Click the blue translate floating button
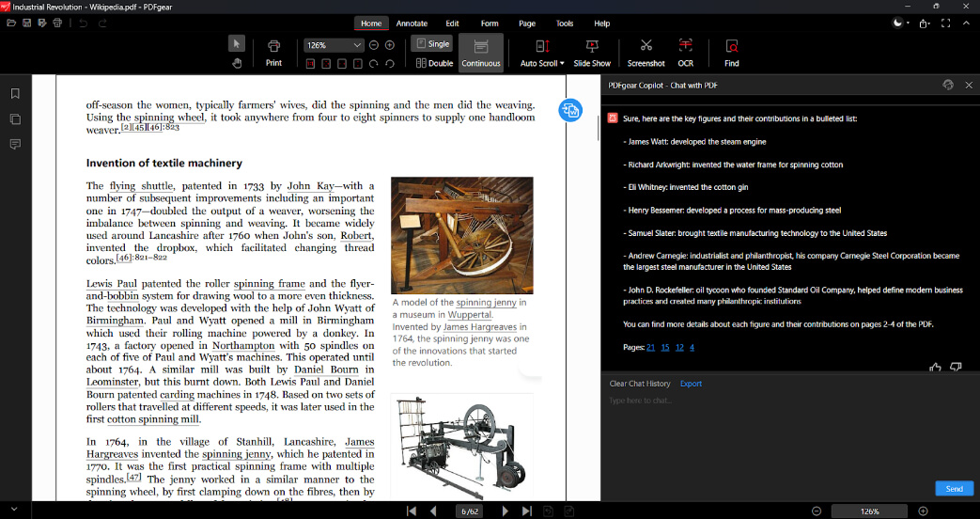Viewport: 980px width, 519px height. pyautogui.click(x=570, y=110)
